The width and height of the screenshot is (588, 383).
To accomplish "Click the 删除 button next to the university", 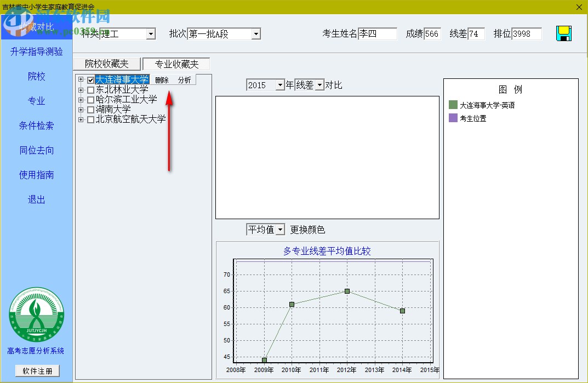I will pyautogui.click(x=163, y=79).
